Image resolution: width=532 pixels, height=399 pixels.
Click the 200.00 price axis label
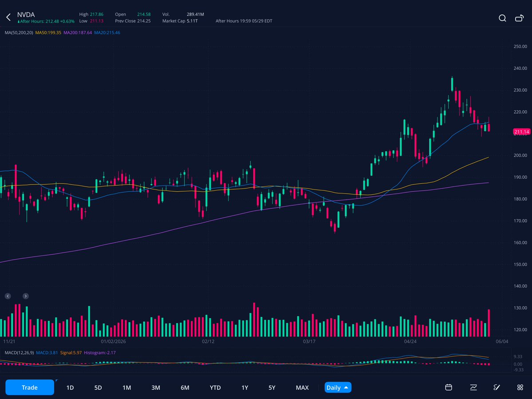pyautogui.click(x=520, y=155)
